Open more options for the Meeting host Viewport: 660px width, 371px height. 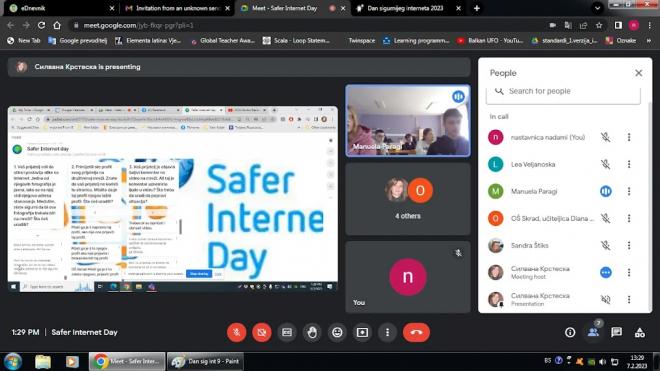click(x=629, y=272)
